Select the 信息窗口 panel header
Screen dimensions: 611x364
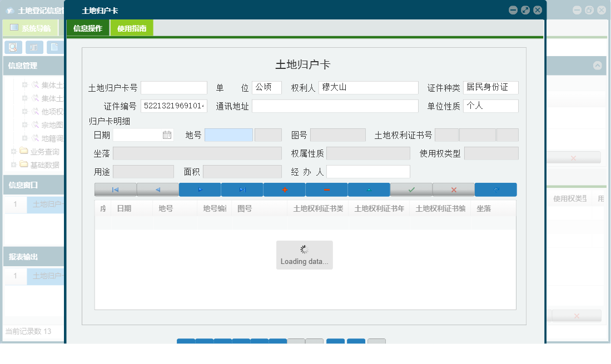pyautogui.click(x=33, y=185)
